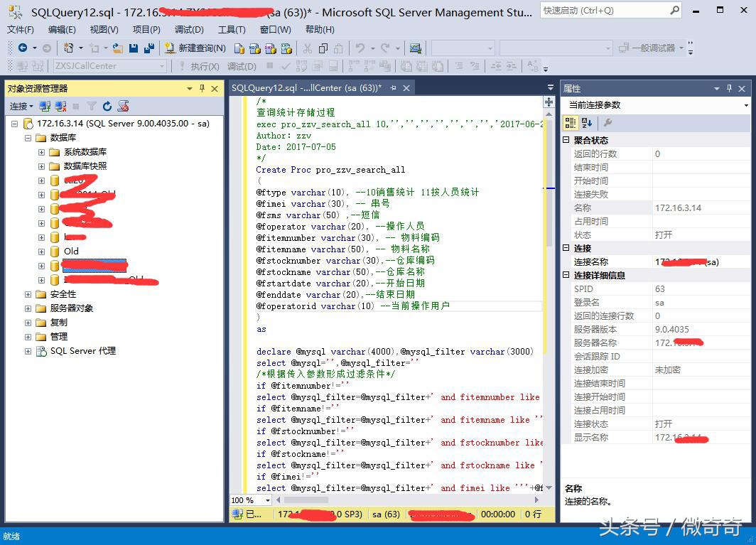
Task: Click the Undo arrow icon
Action: (x=360, y=48)
